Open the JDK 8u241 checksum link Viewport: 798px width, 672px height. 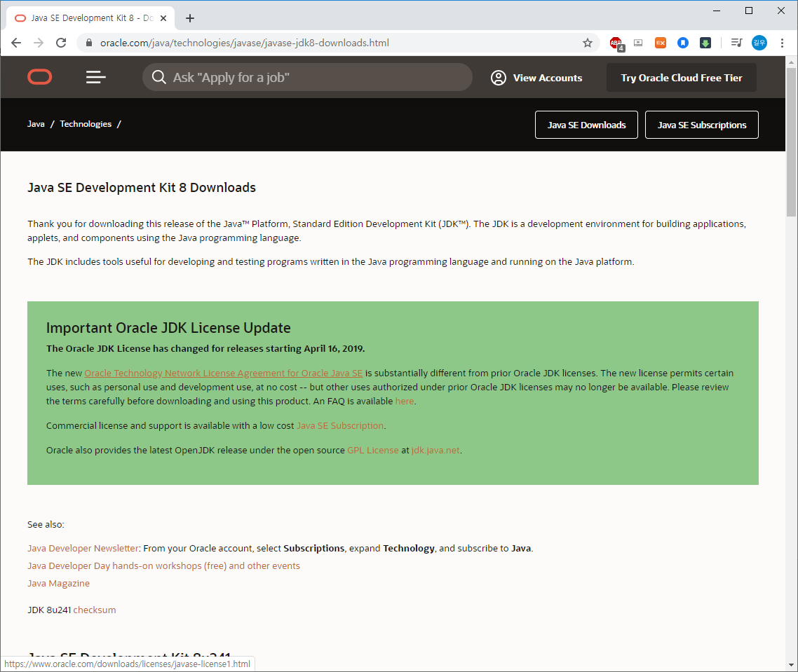point(95,610)
